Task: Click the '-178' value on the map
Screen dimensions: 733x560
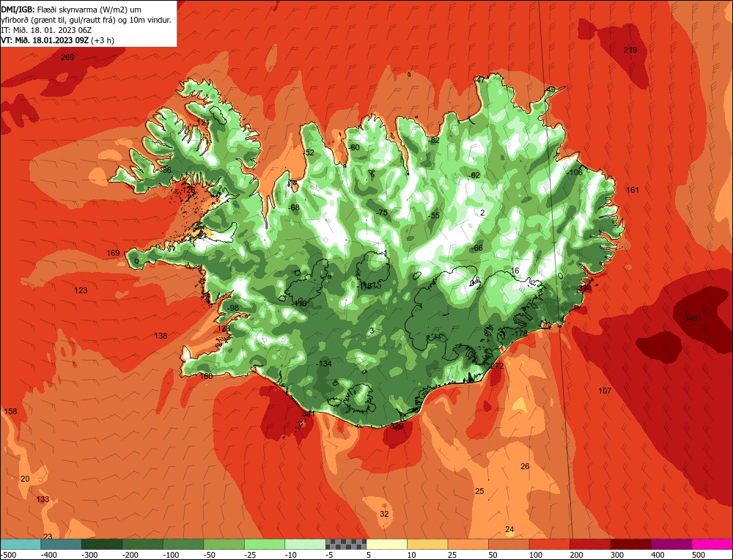Action: tap(520, 334)
